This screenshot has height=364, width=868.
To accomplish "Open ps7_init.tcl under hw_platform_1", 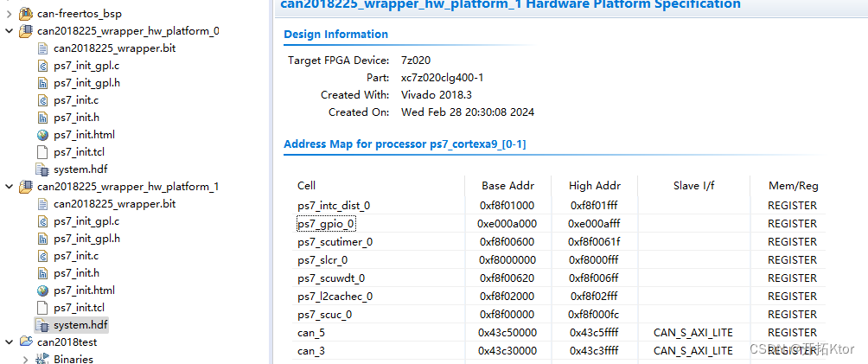I will 80,308.
